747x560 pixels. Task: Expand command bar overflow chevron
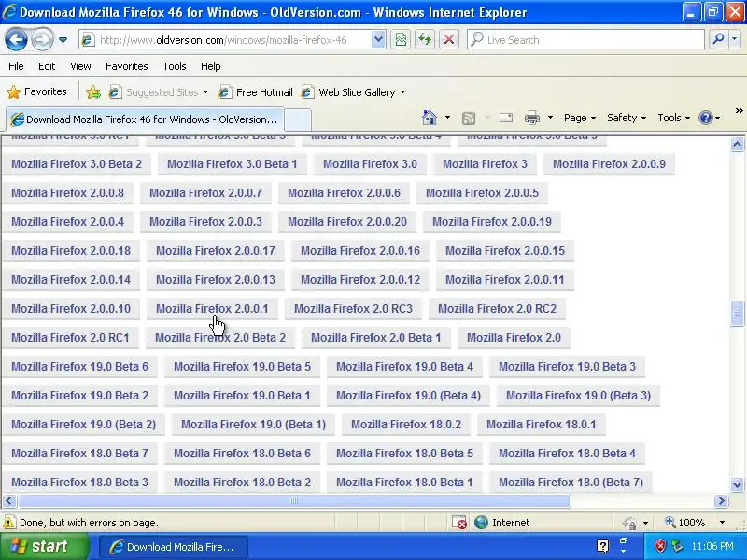739,110
